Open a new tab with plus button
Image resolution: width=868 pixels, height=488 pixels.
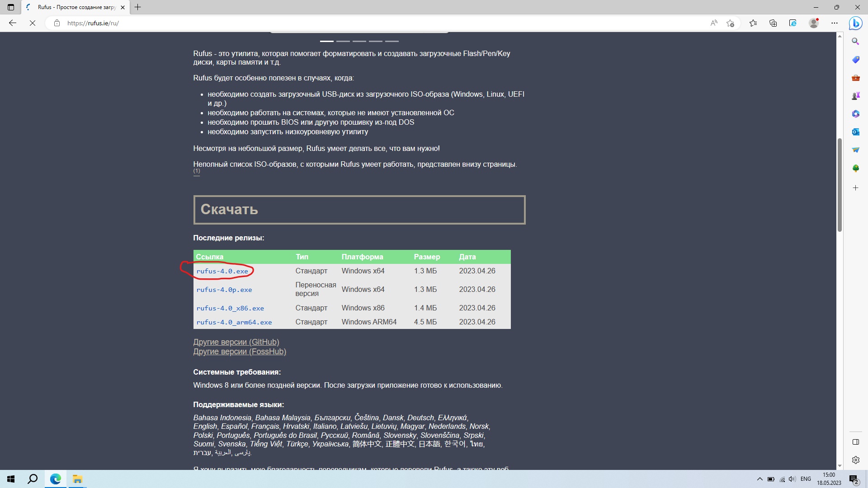(x=138, y=7)
